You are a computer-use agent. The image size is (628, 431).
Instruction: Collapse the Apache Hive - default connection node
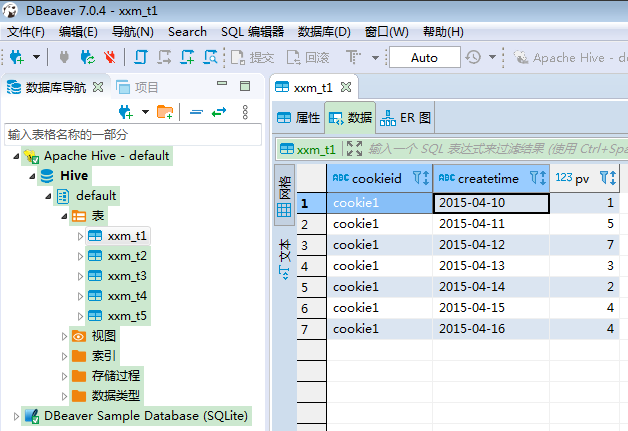tap(16, 156)
